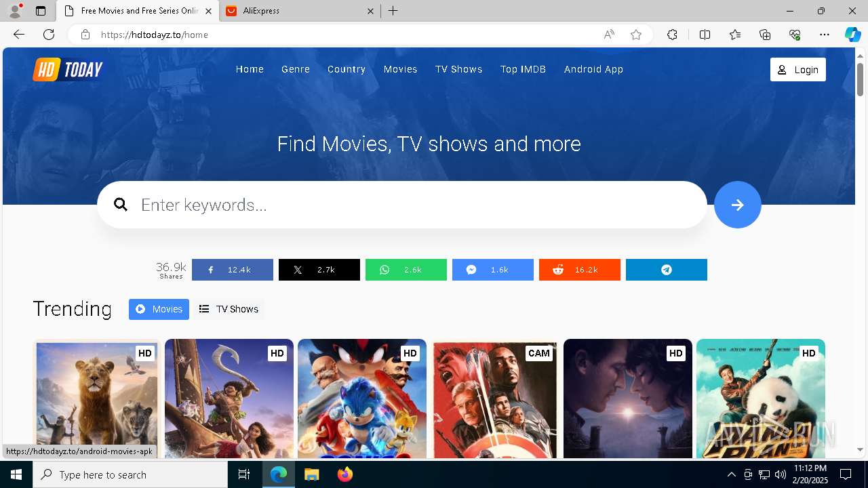Viewport: 868px width, 488px height.
Task: Switch to Free Movies and Free Series tab
Action: click(138, 11)
